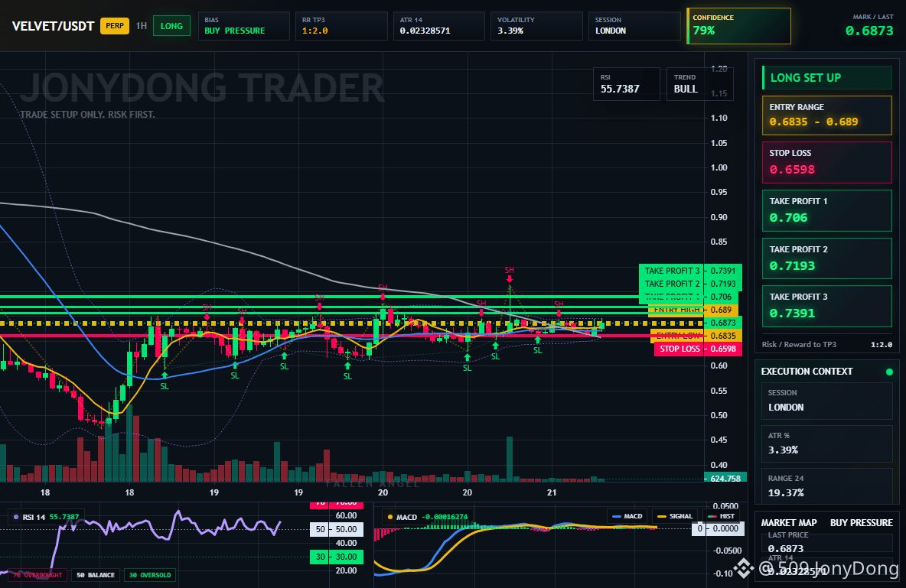Select the SESSION LONDON card in Execution Context

coord(827,401)
